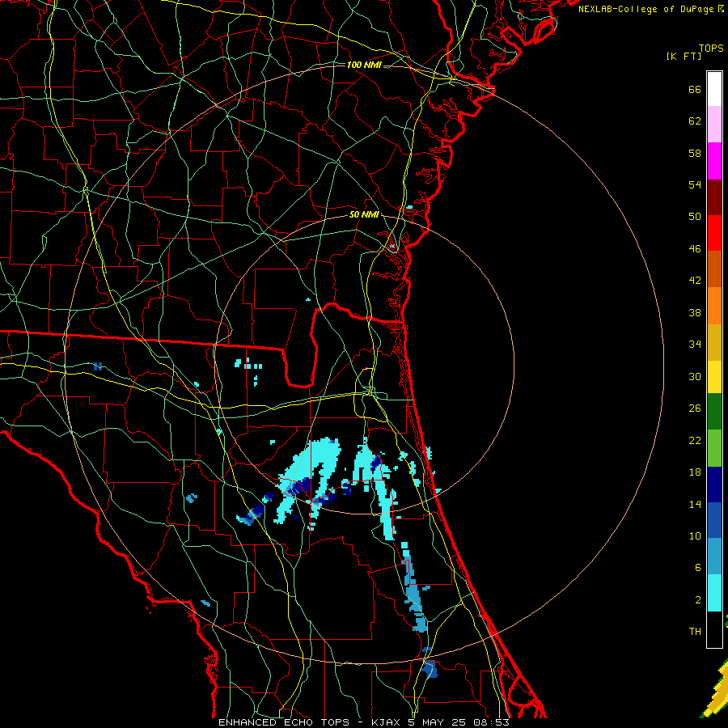This screenshot has height=728, width=728.
Task: Click the '08:53' timestamp text
Action: tap(491, 722)
